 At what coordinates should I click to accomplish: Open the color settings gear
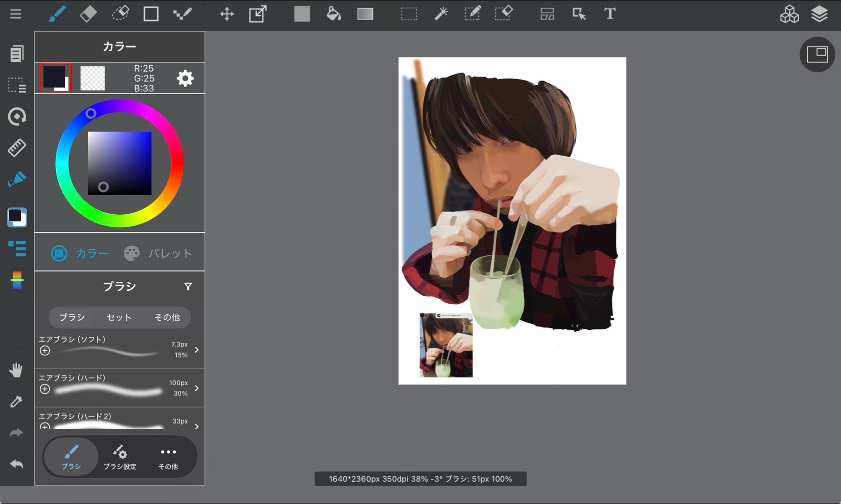pyautogui.click(x=185, y=78)
